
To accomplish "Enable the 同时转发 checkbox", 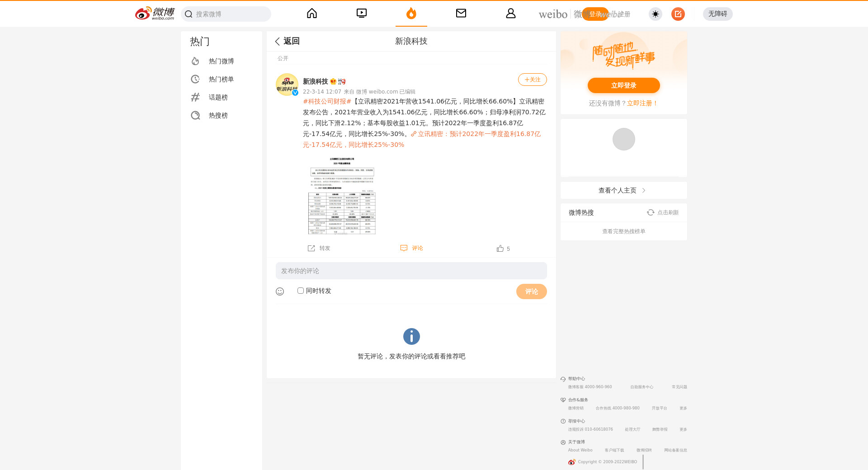I will click(301, 291).
